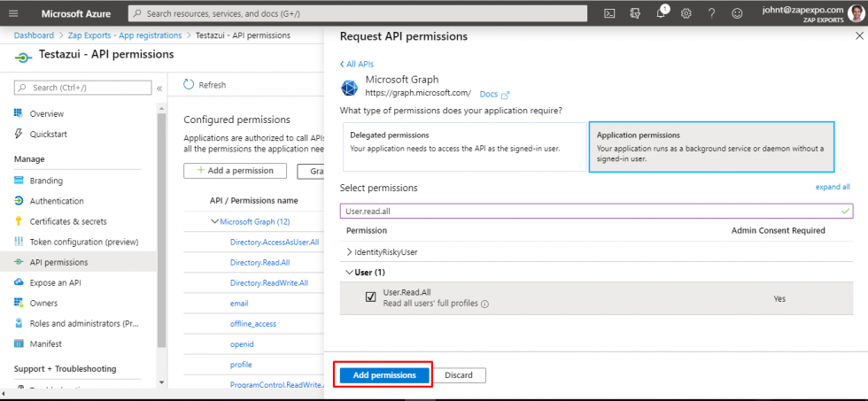
Task: Open Directory.AccessAsUser.All permission
Action: [x=274, y=242]
